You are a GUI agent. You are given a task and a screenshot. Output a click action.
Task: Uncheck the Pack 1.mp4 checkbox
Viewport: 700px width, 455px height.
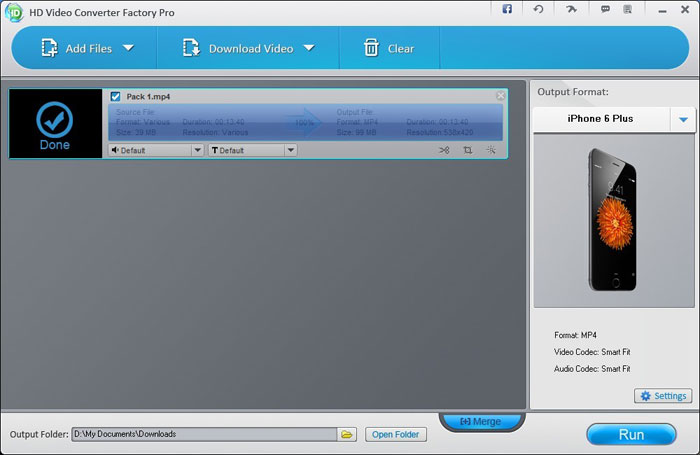pyautogui.click(x=116, y=96)
